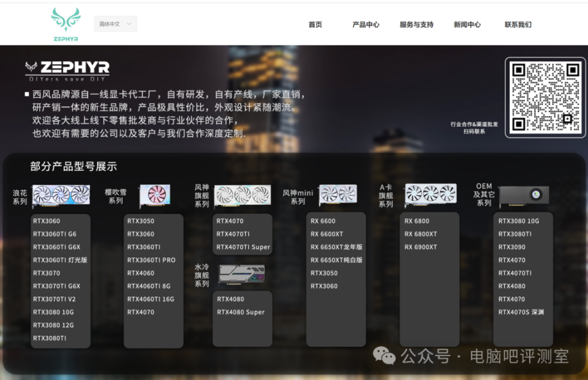588x380 pixels.
Task: Click the 风神旗舰系列 triple-fan card image
Action: pos(243,195)
